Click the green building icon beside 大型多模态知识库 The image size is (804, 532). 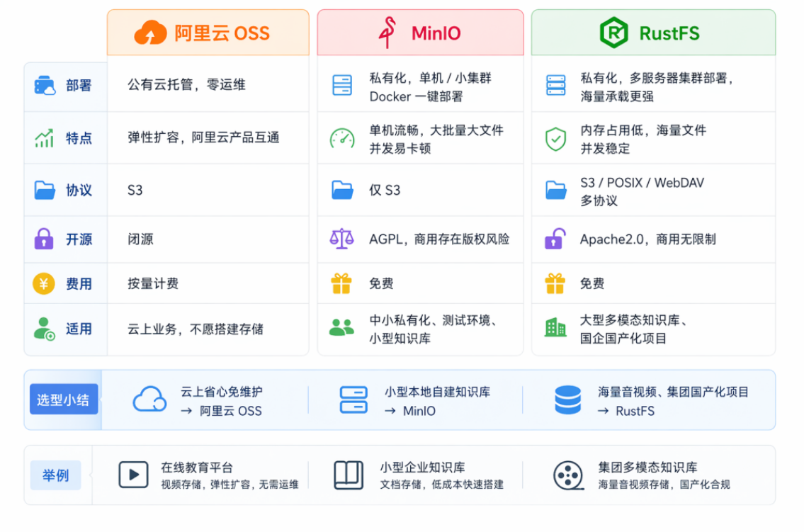(555, 327)
